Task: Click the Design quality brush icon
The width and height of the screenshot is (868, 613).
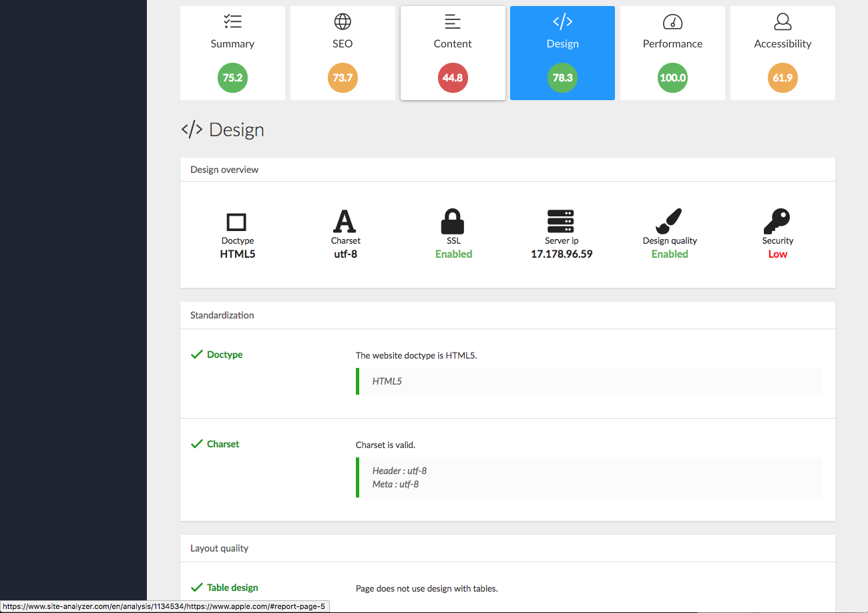Action: point(668,221)
